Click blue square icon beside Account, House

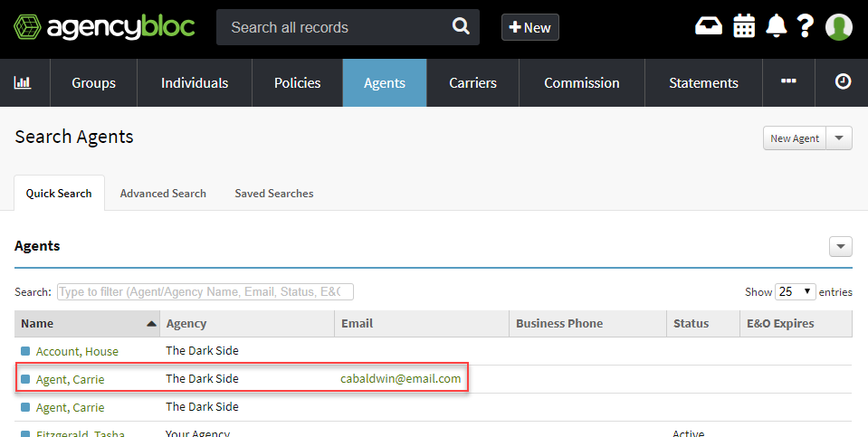25,351
